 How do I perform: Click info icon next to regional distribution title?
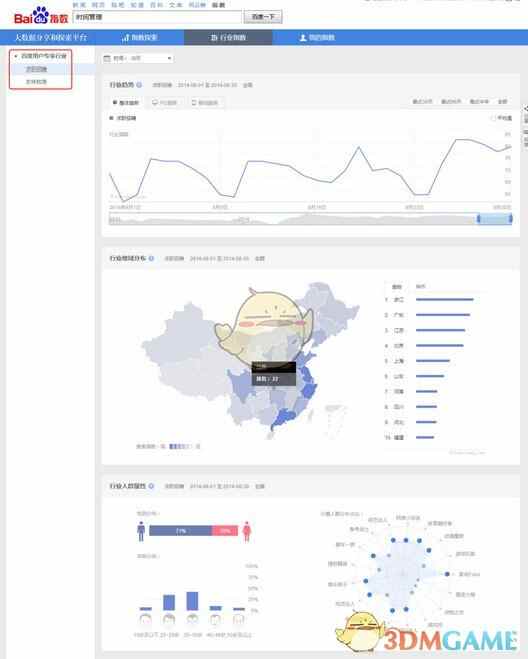click(x=151, y=258)
